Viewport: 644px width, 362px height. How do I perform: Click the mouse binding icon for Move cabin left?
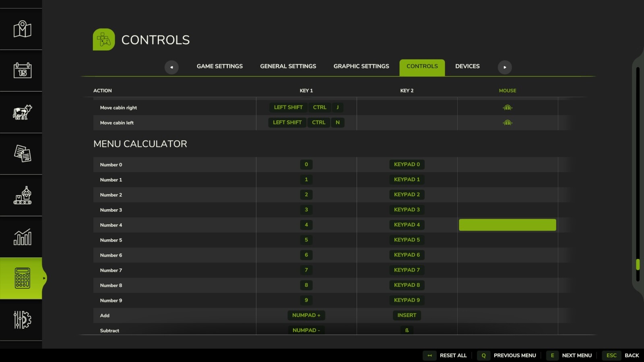point(507,122)
